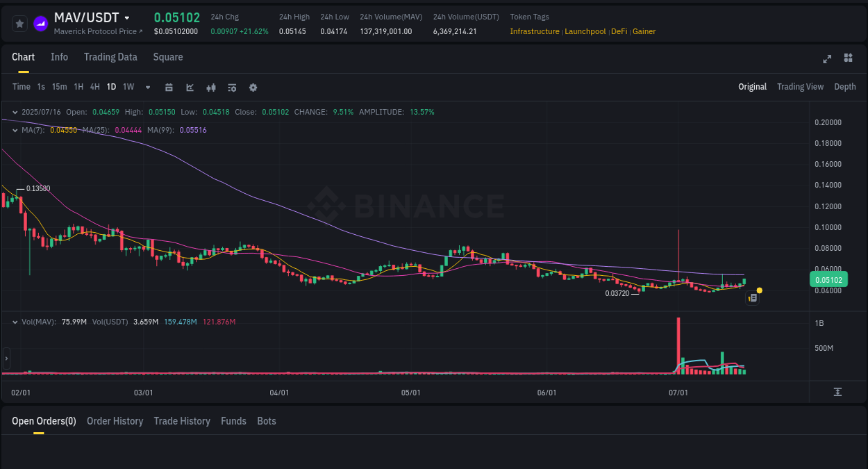The width and height of the screenshot is (868, 469).
Task: Expand chart to fullscreen mode
Action: pos(827,59)
